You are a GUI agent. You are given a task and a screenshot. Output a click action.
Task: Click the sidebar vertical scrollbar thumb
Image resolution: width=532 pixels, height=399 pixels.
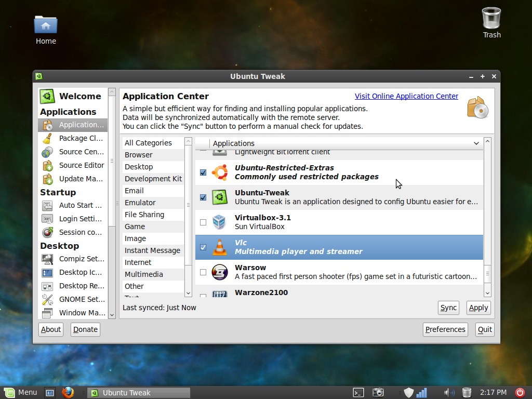point(112,161)
